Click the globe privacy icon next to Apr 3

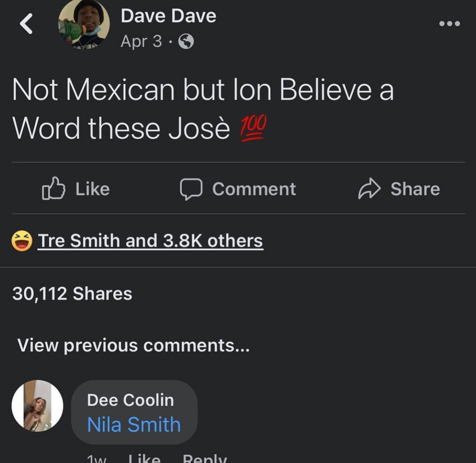[x=186, y=41]
